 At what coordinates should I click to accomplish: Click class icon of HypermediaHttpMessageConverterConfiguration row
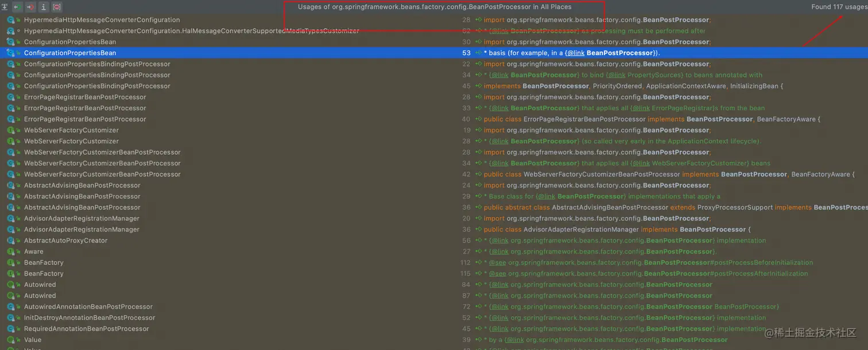[x=10, y=20]
